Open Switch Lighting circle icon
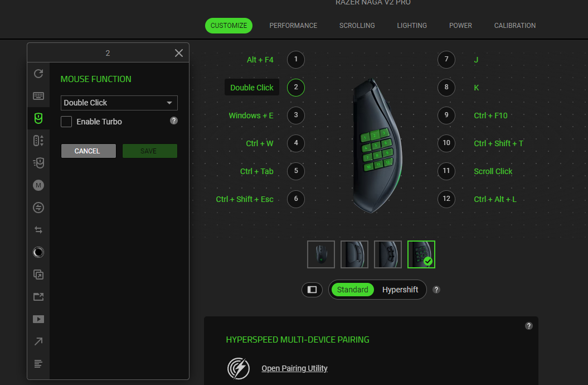This screenshot has height=385, width=588. 38,252
